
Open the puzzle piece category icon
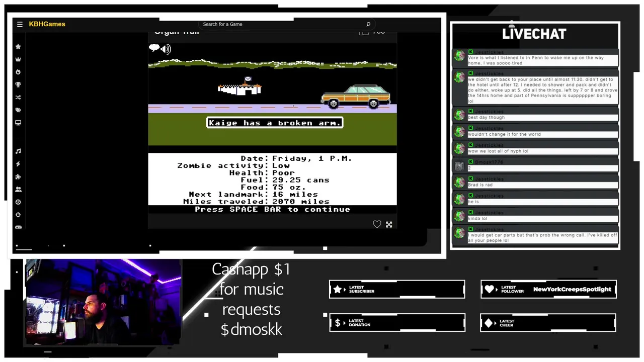pos(18,177)
